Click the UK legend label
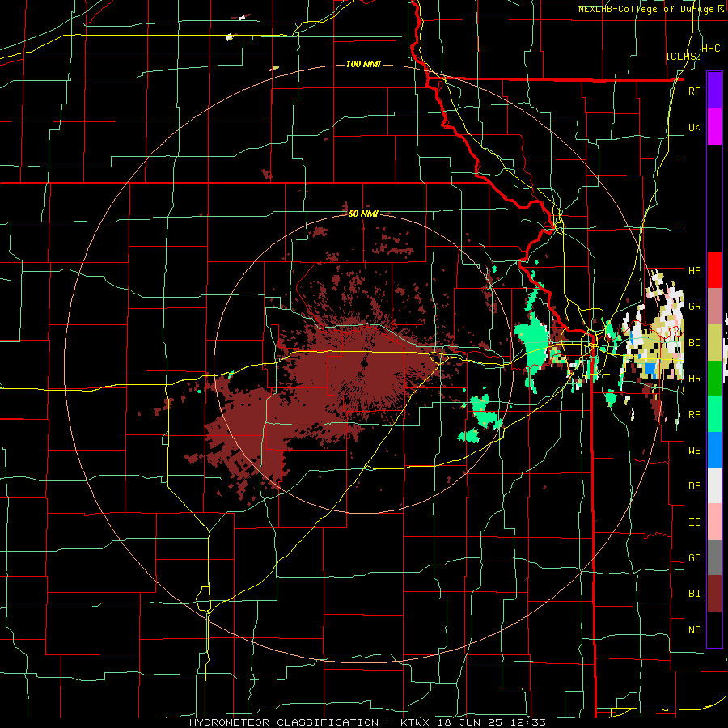 (694, 127)
